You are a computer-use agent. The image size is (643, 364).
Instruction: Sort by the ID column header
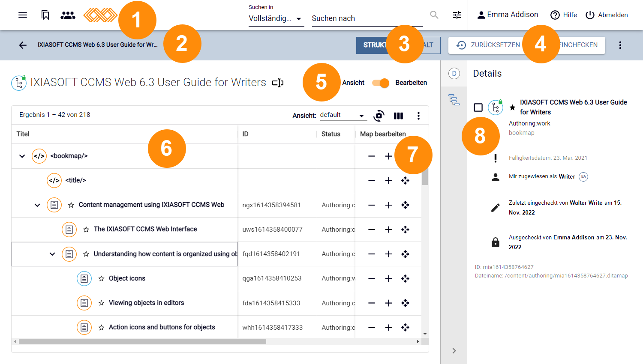tap(245, 134)
